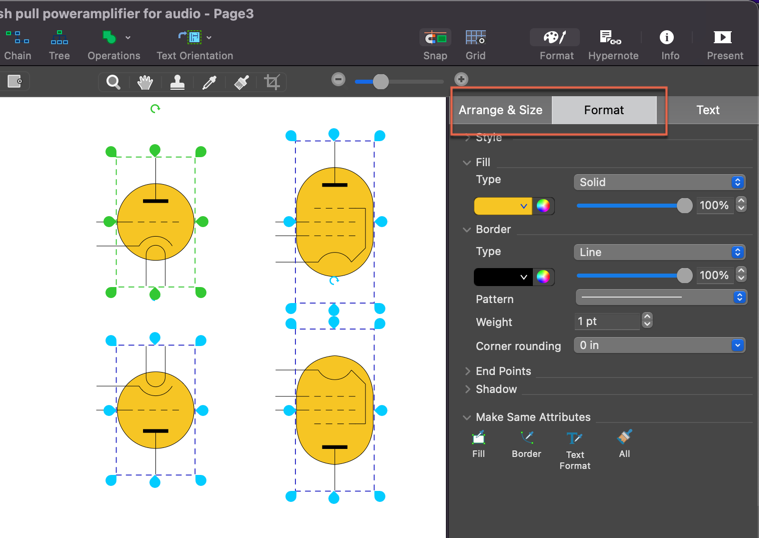Select the magnifier zoom tool
Screen dimensions: 759x538
(113, 82)
